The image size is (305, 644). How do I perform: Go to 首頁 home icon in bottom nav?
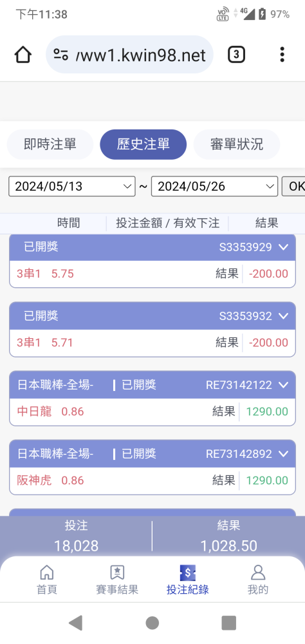47,572
